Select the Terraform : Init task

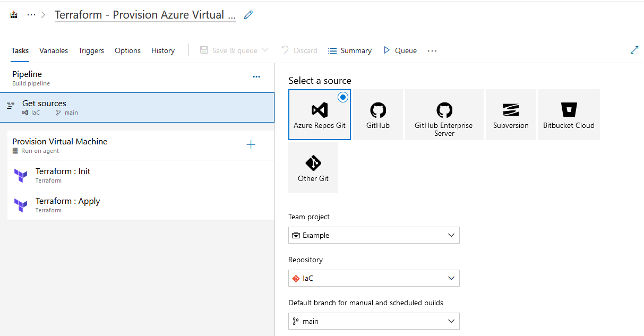(141, 175)
